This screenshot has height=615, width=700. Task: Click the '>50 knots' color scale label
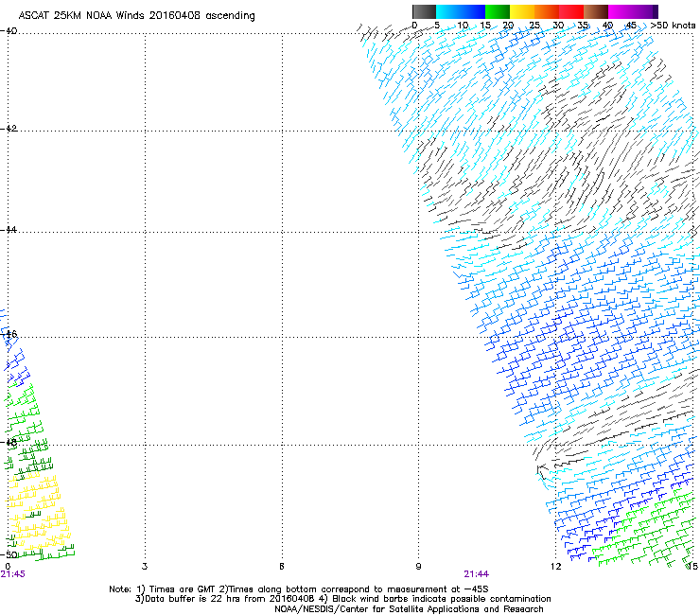point(673,25)
